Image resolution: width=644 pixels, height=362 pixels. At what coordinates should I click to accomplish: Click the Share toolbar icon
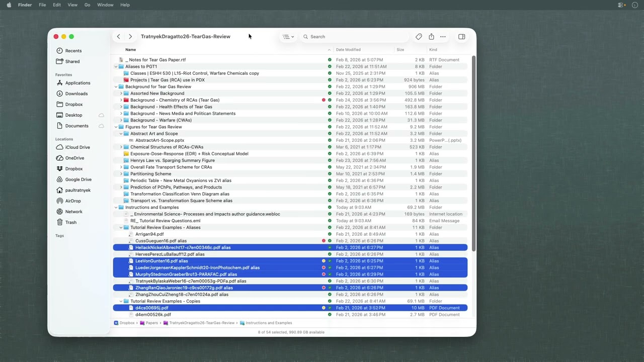pos(431,37)
